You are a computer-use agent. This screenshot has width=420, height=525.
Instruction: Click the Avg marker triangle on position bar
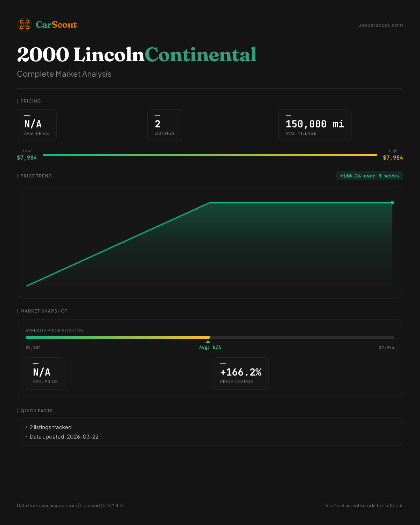[208, 342]
